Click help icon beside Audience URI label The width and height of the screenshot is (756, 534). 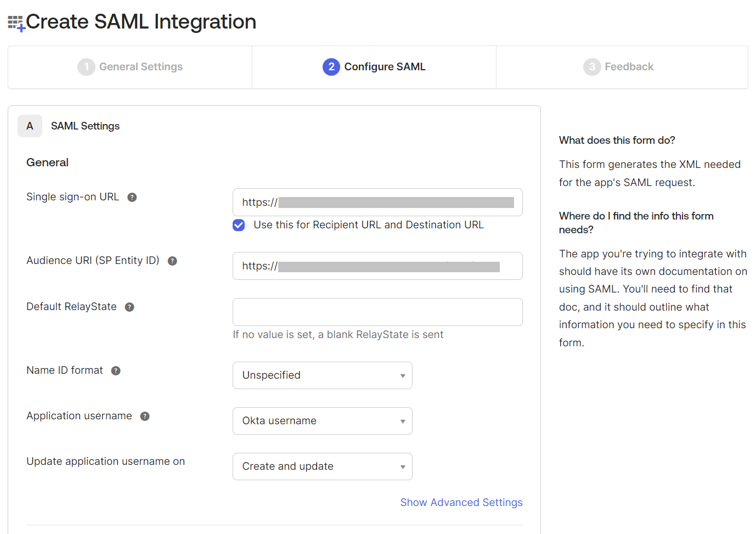click(x=172, y=261)
